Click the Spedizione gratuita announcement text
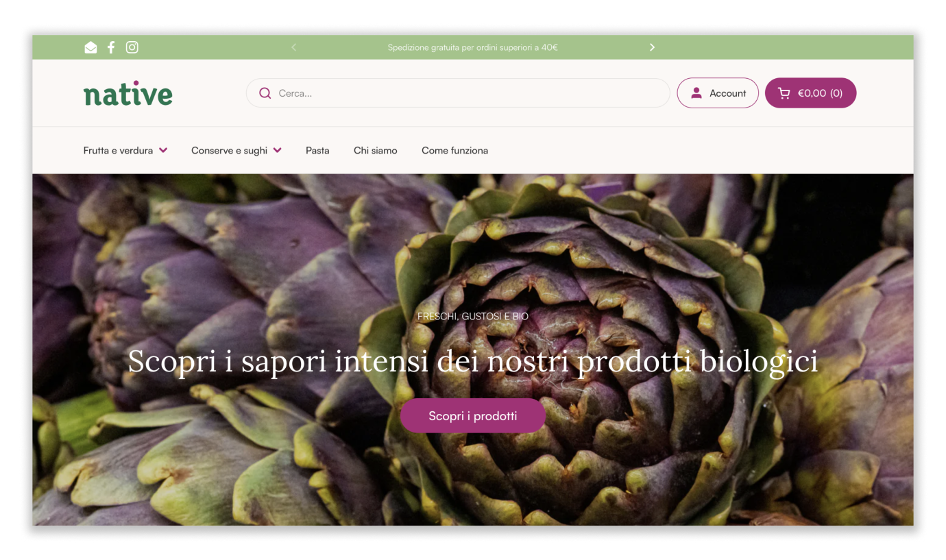 tap(472, 47)
